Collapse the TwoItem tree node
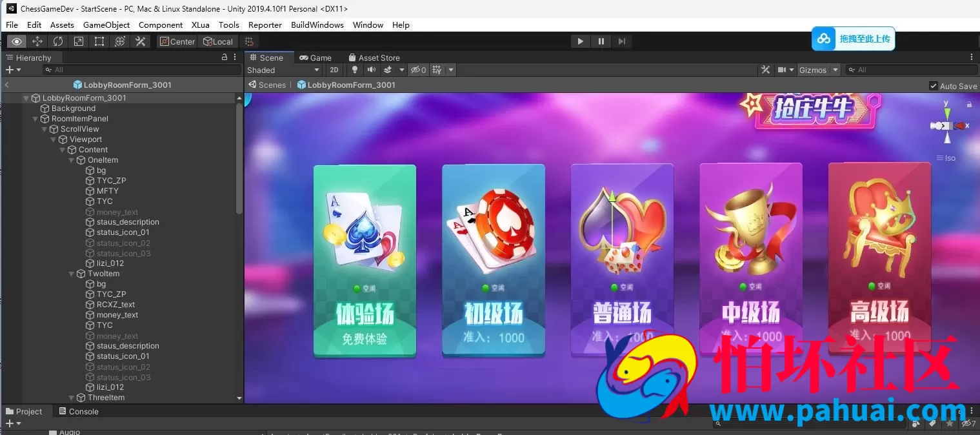Viewport: 980px width, 435px height. 72,274
